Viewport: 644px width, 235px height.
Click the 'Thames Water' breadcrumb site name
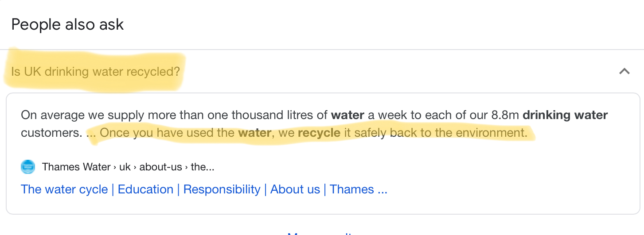[76, 167]
